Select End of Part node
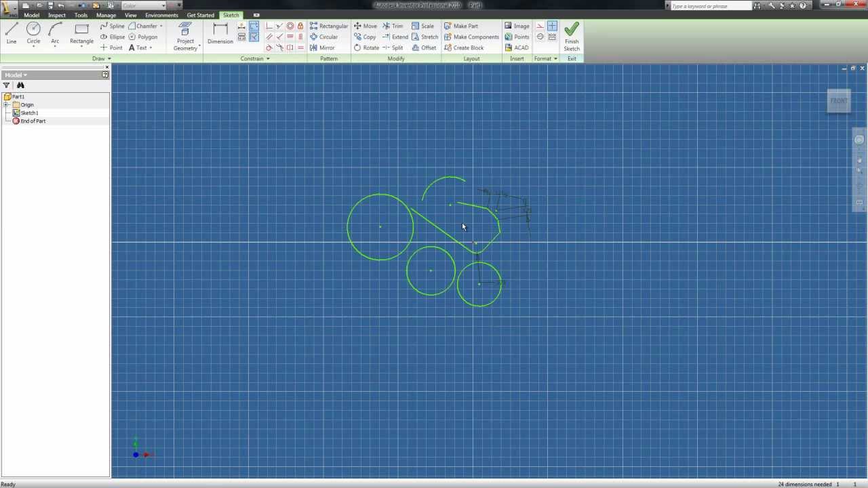This screenshot has height=488, width=868. point(33,121)
